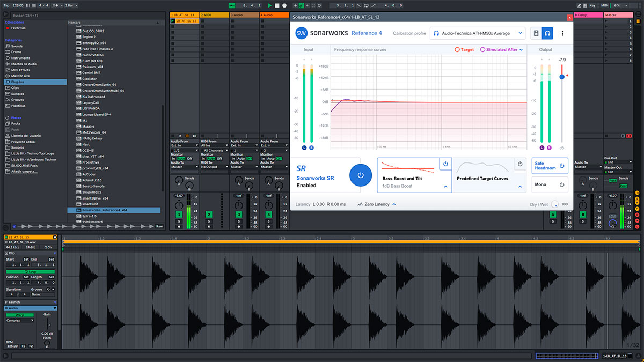The height and width of the screenshot is (362, 644).
Task: Toggle the Sonarworks SR enable power button
Action: point(361,175)
